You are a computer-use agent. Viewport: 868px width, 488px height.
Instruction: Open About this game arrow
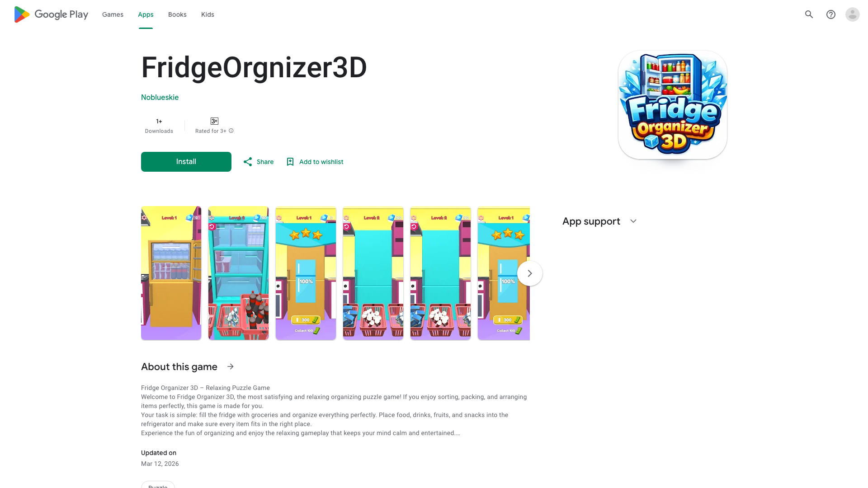coord(231,366)
